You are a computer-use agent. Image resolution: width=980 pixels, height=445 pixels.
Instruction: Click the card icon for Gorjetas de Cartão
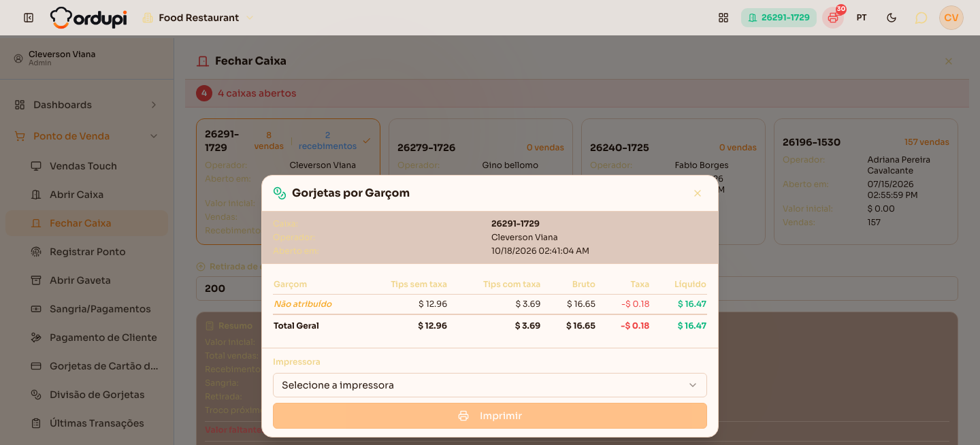point(36,366)
